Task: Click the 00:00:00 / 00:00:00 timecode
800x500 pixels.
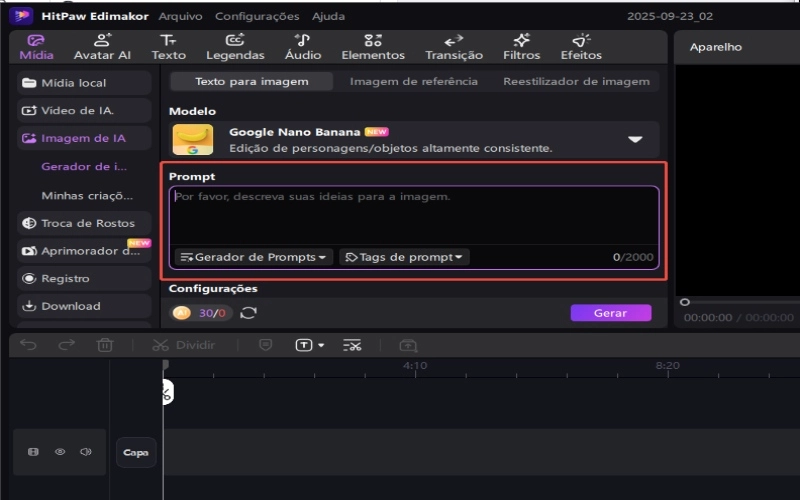Action: pos(738,317)
